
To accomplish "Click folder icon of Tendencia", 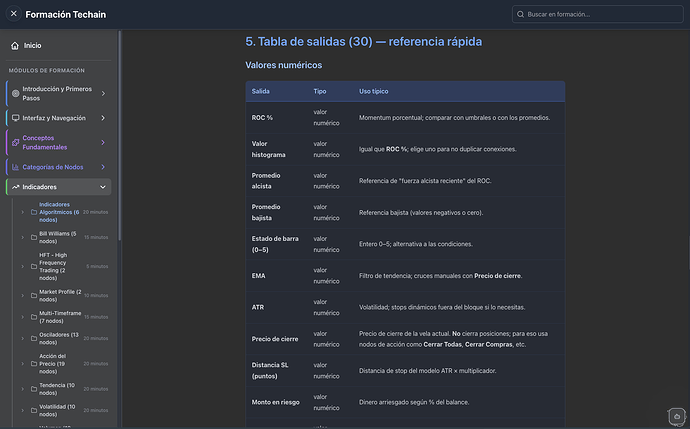I will click(34, 389).
